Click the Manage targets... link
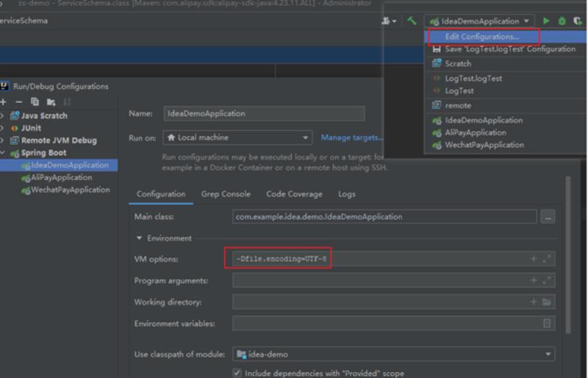The image size is (588, 378). pos(352,138)
